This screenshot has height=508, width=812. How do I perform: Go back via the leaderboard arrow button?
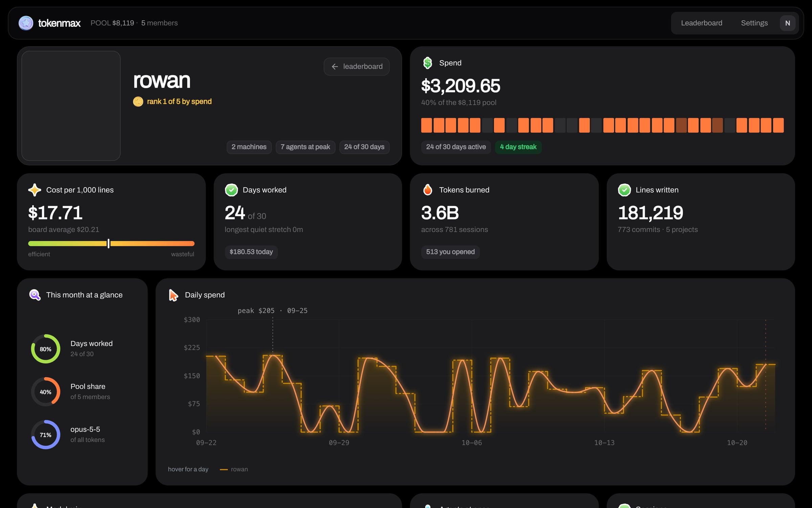pyautogui.click(x=357, y=66)
